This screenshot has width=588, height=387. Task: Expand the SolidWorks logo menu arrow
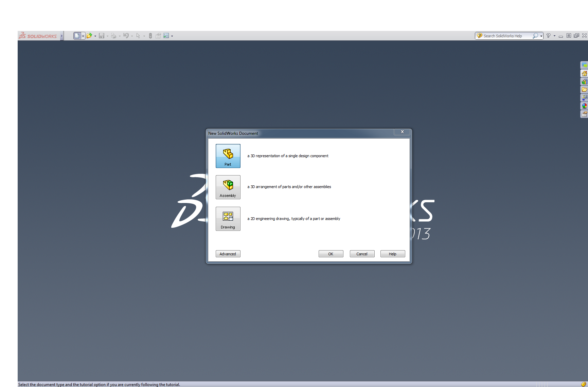click(x=61, y=36)
